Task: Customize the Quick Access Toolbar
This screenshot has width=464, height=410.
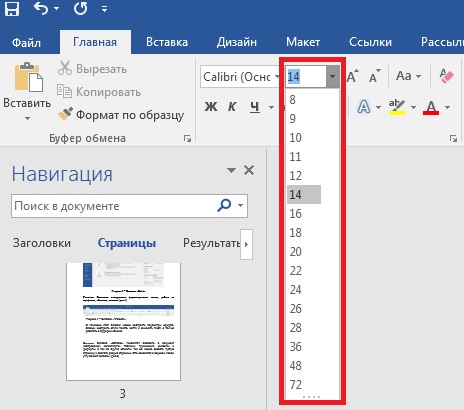Action: tap(104, 9)
